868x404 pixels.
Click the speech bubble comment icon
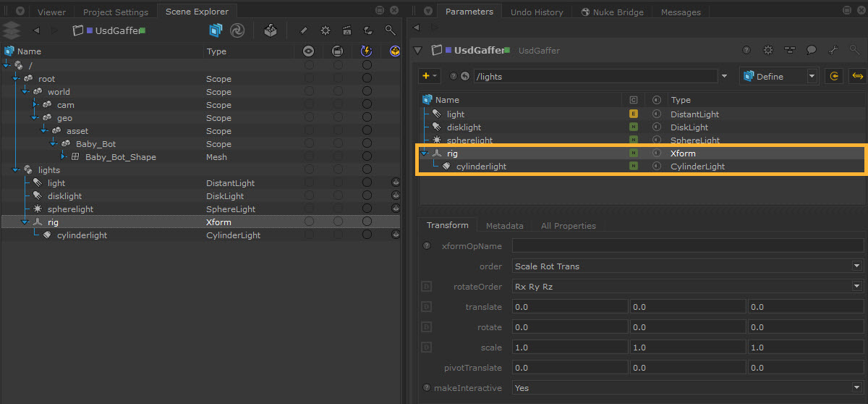(812, 51)
